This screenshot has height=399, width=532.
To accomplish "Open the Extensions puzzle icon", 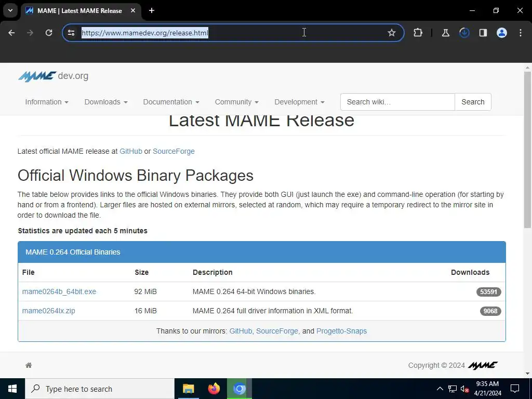I will [418, 33].
